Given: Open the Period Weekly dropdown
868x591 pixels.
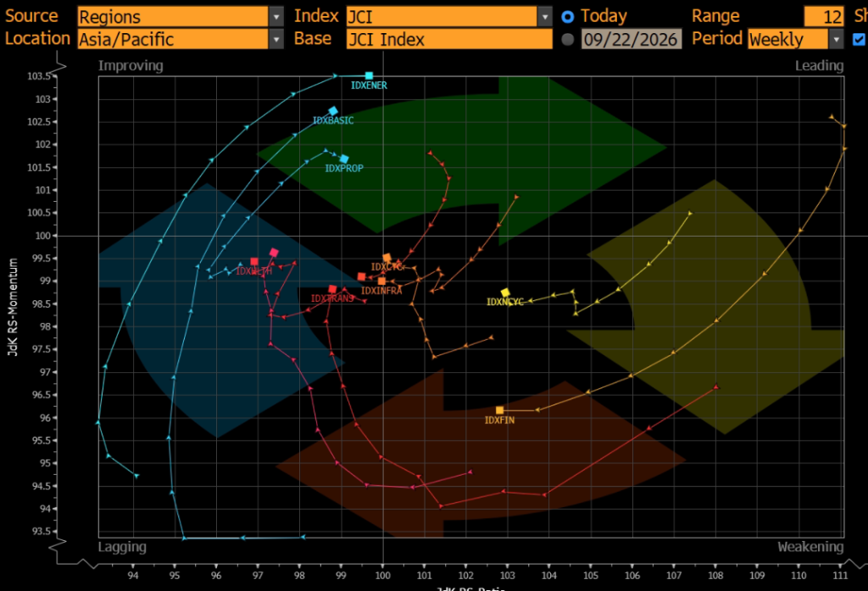Looking at the screenshot, I should point(836,39).
